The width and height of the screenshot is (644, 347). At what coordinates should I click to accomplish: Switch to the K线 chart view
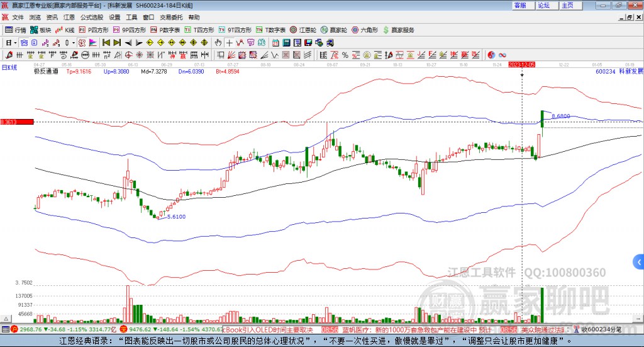65,30
